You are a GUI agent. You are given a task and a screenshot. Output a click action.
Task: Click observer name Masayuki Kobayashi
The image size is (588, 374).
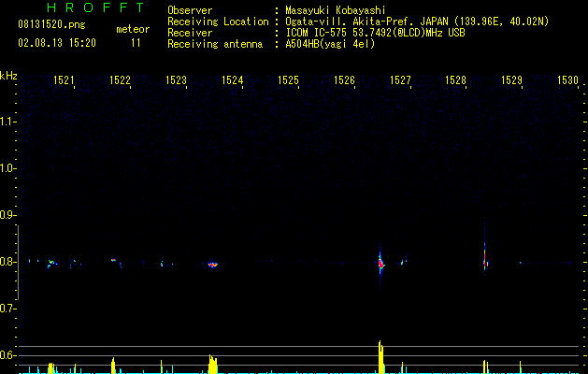coord(336,10)
